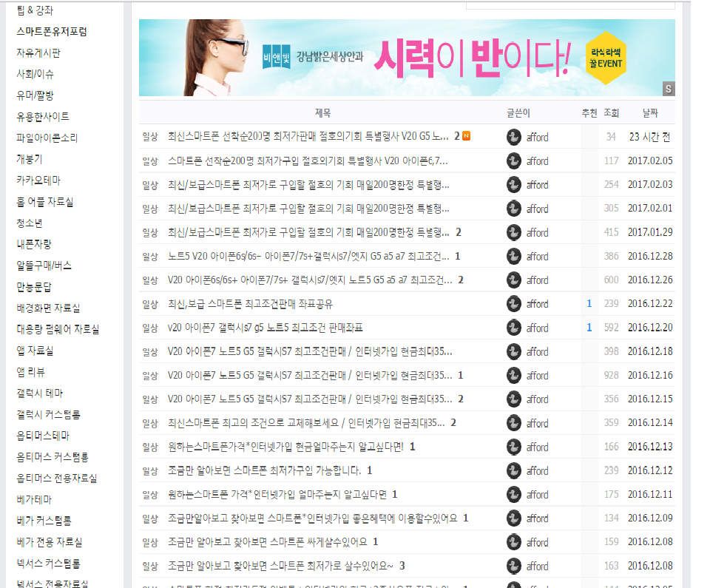Screen dimensions: 710x588
Task: Open post '조금만 알아보면 스마트폰 최저가구입 가능합니다.'
Action: coord(264,470)
